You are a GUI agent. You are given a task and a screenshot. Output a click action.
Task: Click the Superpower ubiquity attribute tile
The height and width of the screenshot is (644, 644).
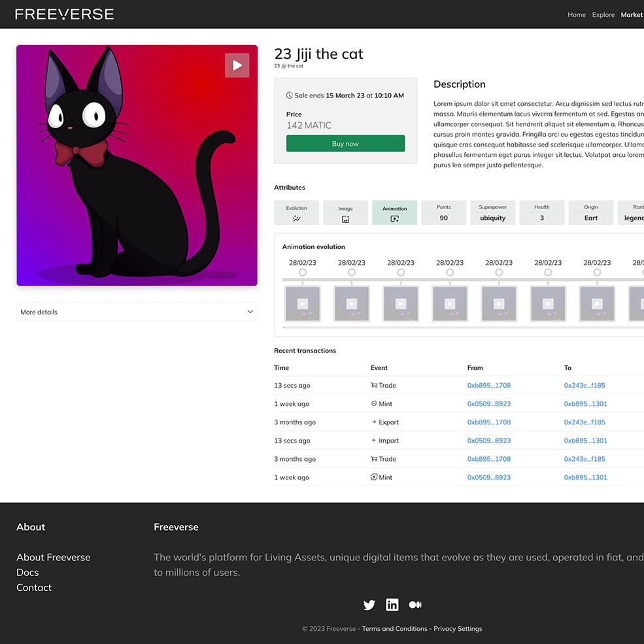tap(492, 213)
